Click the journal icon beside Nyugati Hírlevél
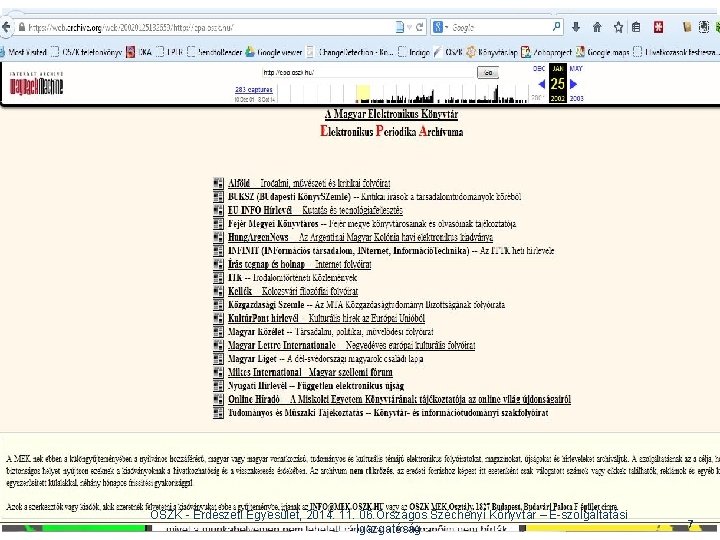 tap(219, 386)
